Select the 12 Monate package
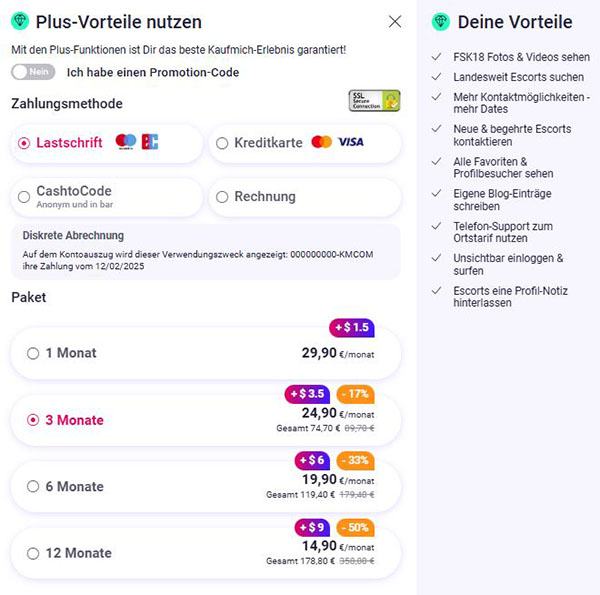The width and height of the screenshot is (600, 595). [x=206, y=553]
